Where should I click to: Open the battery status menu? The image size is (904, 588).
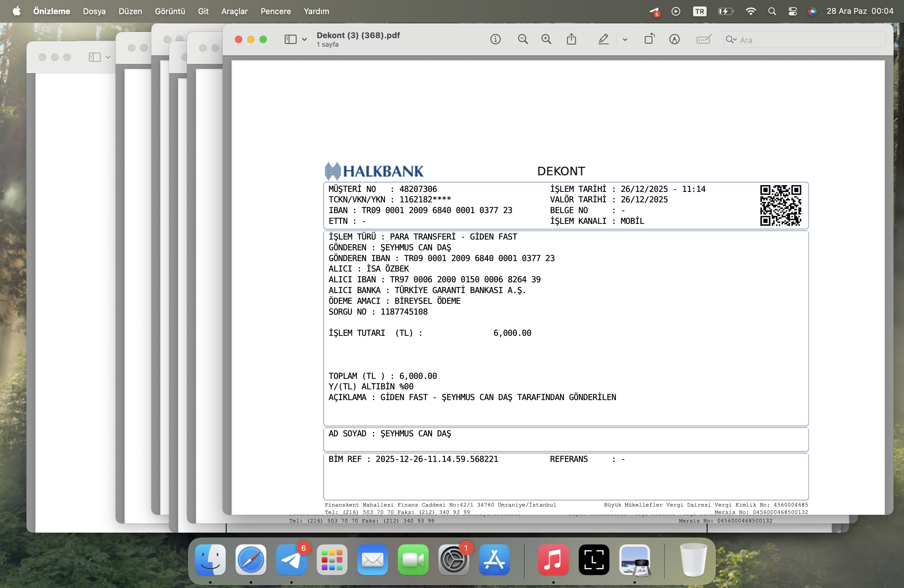(726, 11)
